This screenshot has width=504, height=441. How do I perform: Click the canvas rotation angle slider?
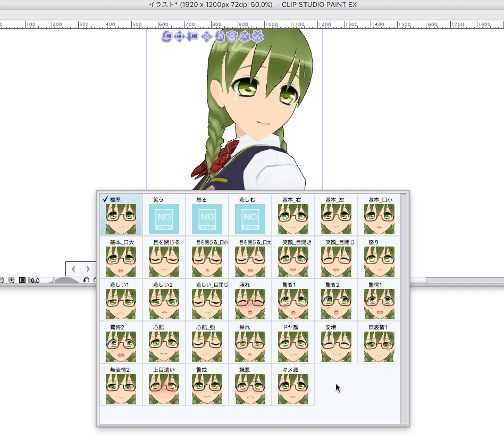66,280
